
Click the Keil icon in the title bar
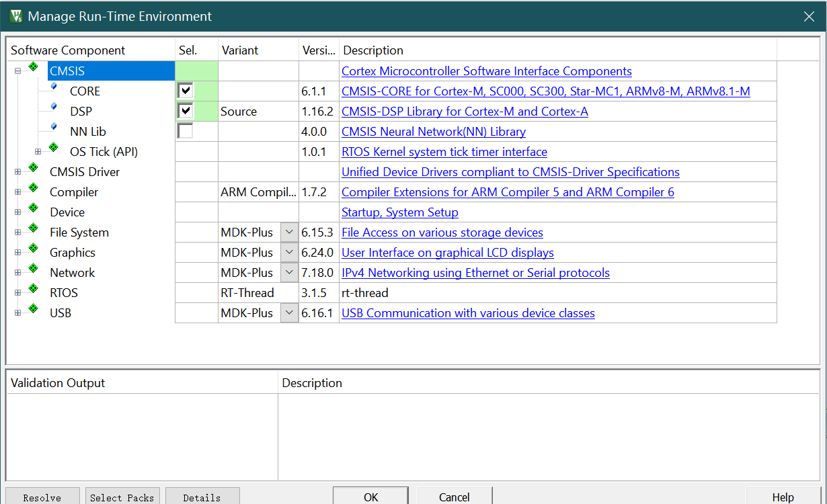pos(17,16)
